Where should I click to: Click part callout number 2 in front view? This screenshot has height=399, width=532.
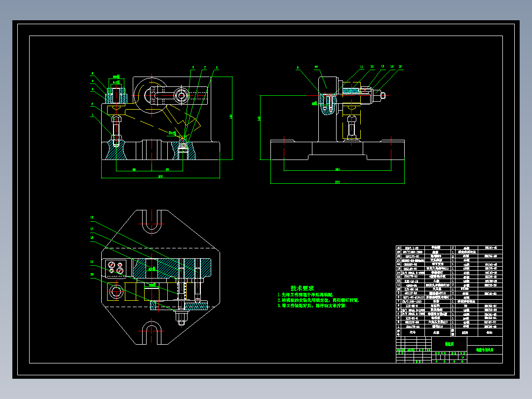tap(92, 104)
